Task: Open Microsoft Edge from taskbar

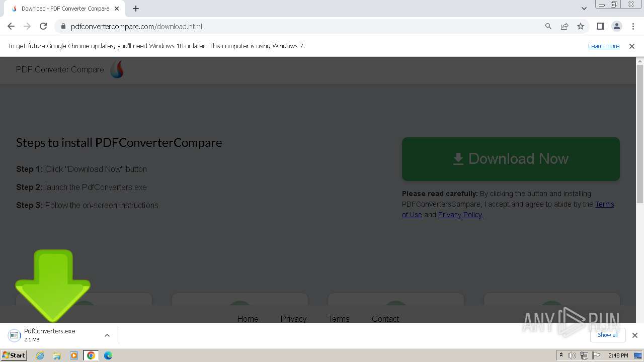Action: click(108, 355)
